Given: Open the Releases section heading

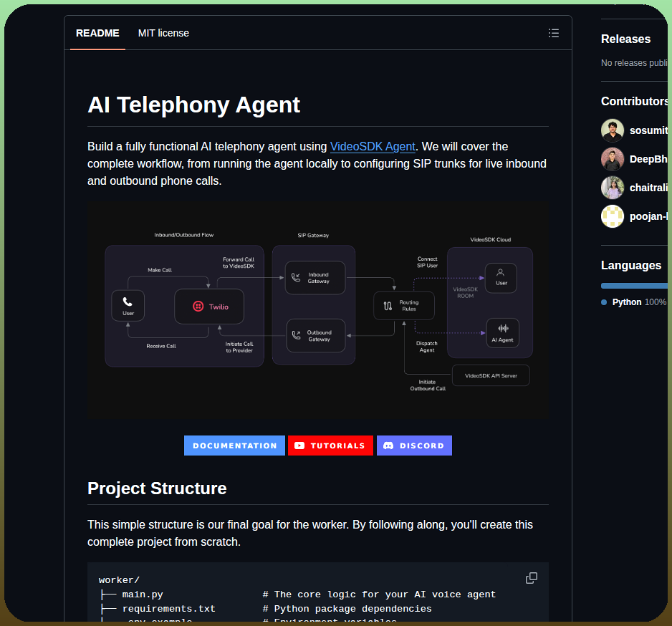Looking at the screenshot, I should (x=625, y=39).
